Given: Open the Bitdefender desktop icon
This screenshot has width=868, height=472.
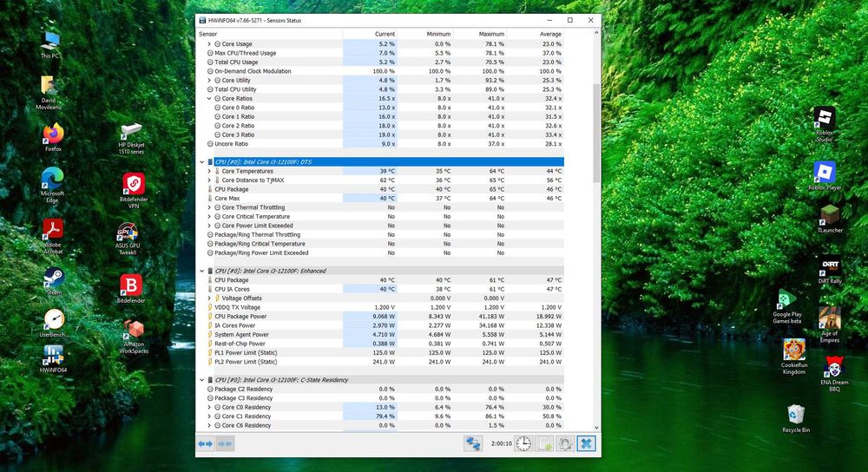Looking at the screenshot, I should (131, 290).
